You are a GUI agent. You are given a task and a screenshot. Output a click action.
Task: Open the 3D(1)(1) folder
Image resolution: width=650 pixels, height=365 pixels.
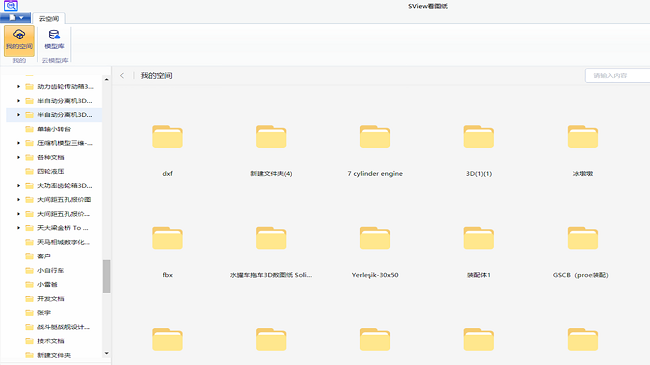tap(479, 136)
